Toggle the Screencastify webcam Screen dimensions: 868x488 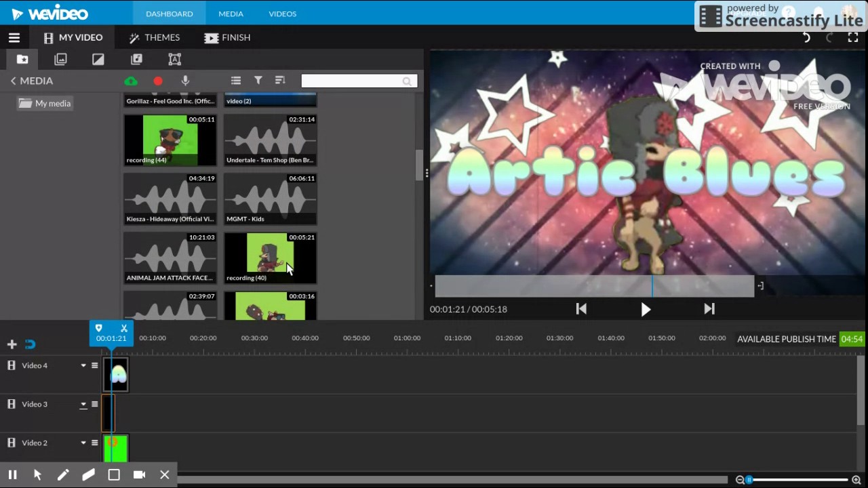tap(139, 475)
